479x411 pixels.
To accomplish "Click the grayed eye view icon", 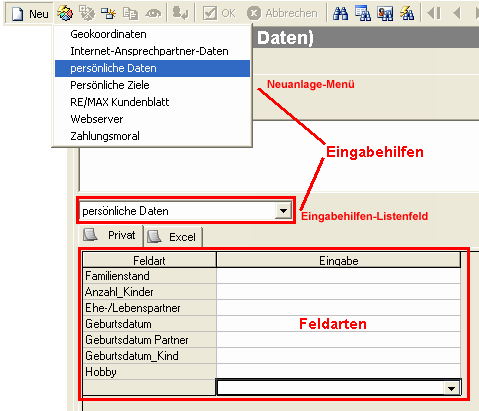I will point(153,13).
